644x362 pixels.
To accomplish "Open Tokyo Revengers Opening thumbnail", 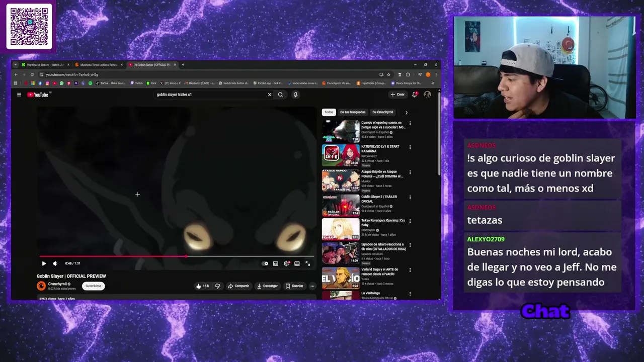I will 341,229.
